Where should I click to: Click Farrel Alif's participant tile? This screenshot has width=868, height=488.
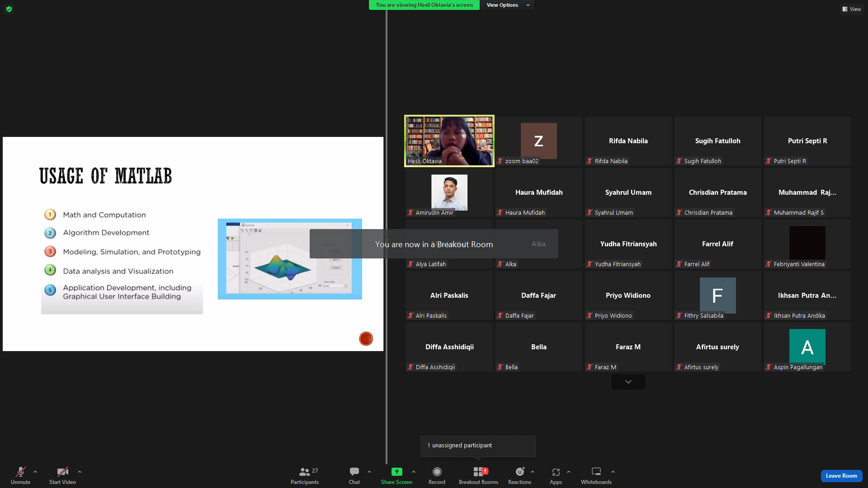click(x=718, y=244)
